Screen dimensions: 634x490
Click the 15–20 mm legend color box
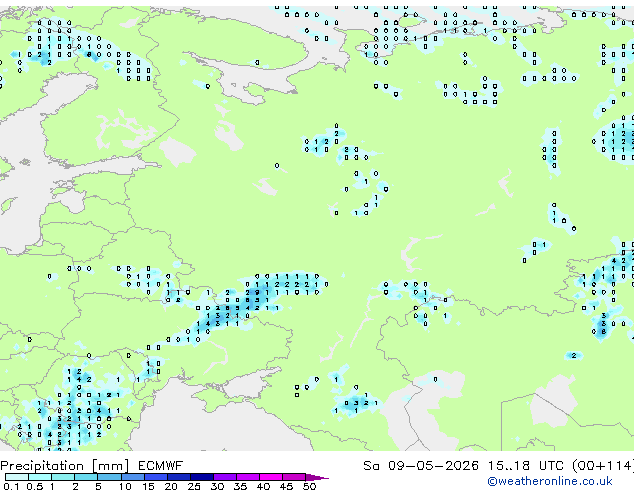point(155,477)
